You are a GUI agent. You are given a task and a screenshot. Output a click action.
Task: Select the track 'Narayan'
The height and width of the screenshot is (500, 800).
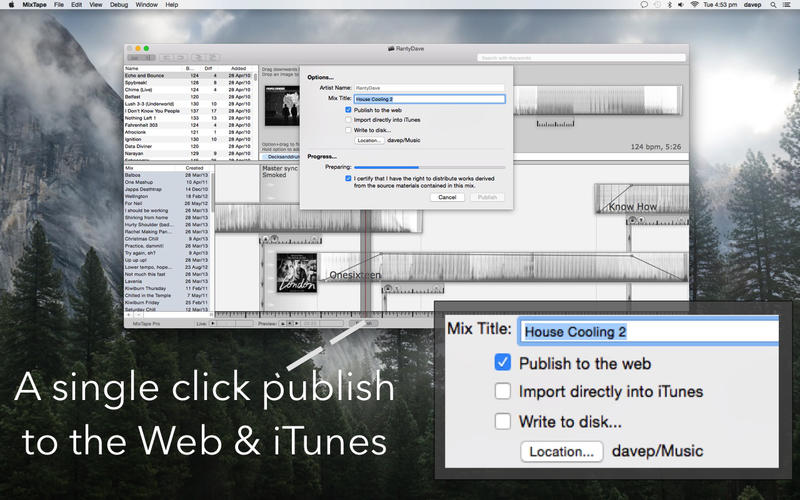coord(188,153)
